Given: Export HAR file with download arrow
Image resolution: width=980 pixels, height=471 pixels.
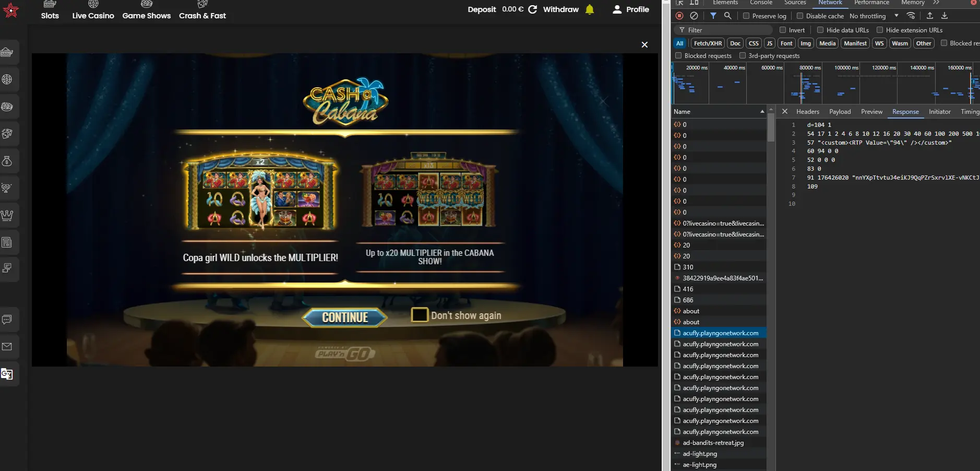Looking at the screenshot, I should click(x=945, y=16).
